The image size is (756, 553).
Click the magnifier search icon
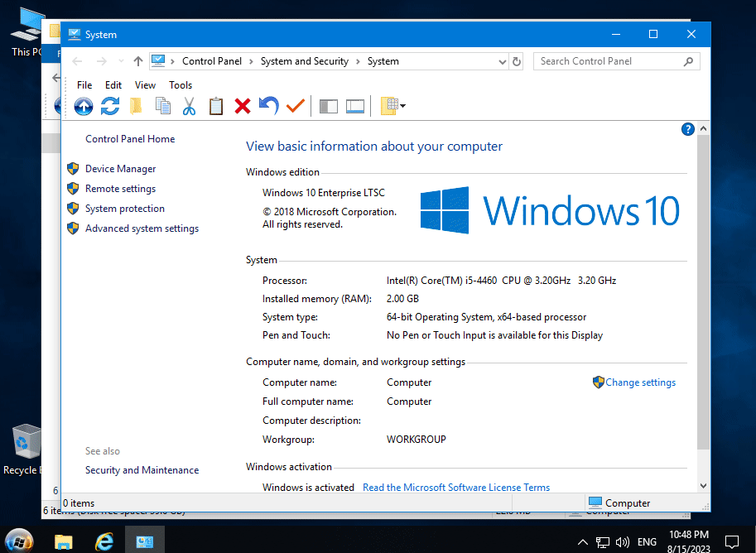688,61
